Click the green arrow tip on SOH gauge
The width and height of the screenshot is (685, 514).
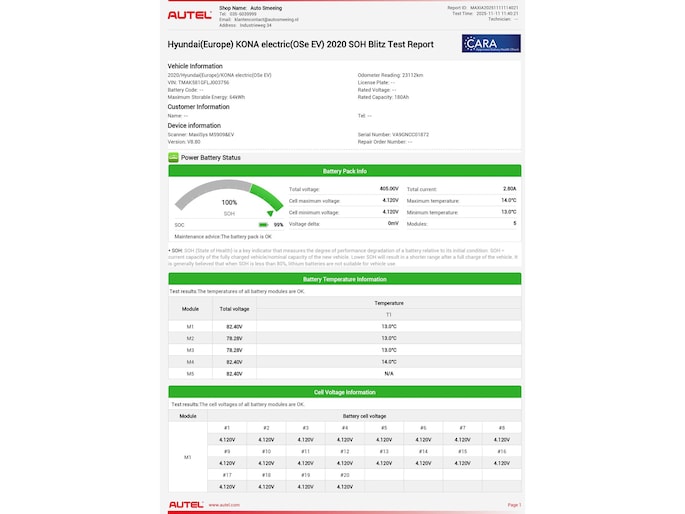(x=269, y=213)
